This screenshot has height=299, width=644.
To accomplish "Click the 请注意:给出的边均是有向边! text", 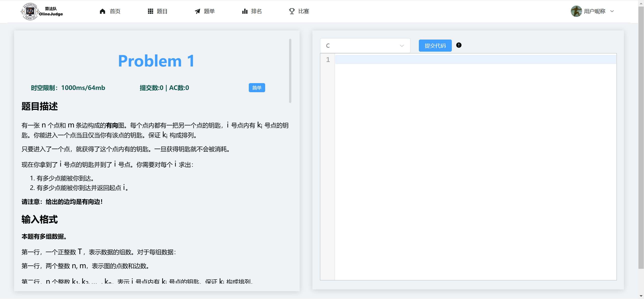I will (x=62, y=202).
